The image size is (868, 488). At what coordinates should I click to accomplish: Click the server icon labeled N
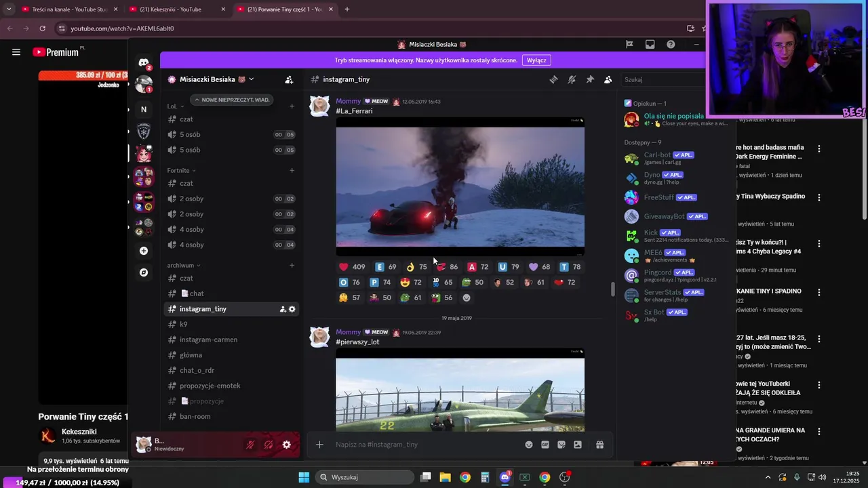(144, 109)
